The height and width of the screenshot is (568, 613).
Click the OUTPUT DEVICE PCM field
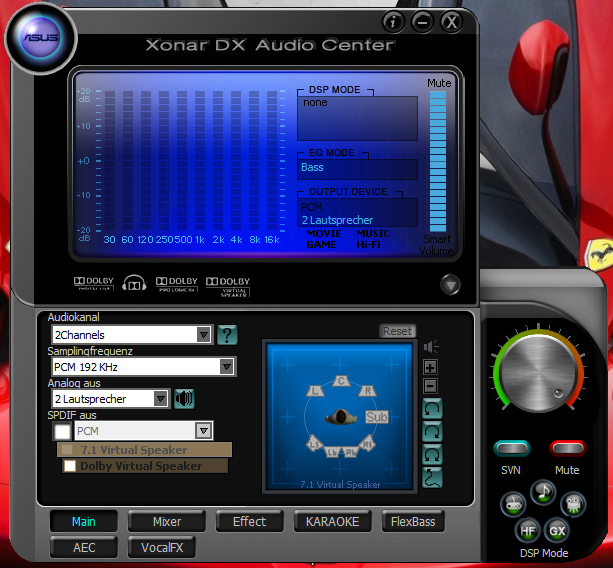pyautogui.click(x=357, y=213)
